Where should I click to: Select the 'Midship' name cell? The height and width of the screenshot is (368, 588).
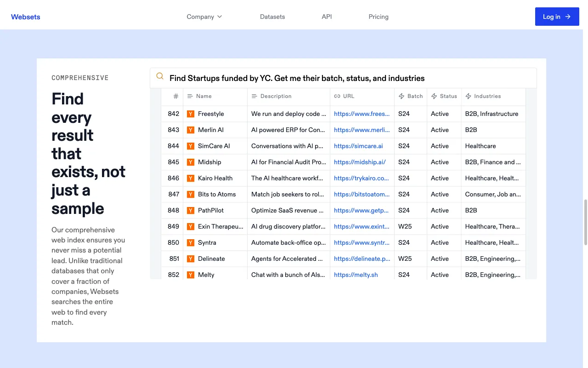coord(215,162)
